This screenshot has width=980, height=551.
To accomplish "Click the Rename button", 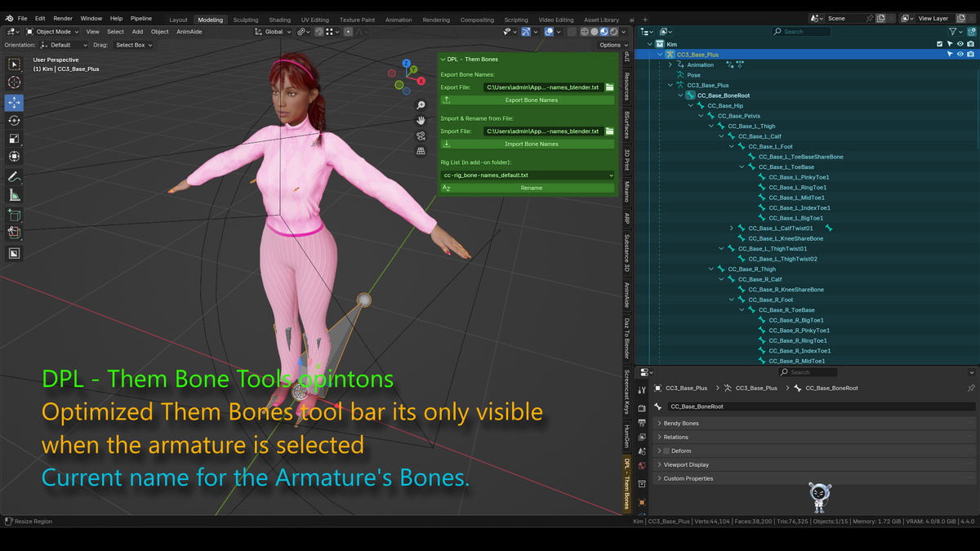I will (x=527, y=188).
